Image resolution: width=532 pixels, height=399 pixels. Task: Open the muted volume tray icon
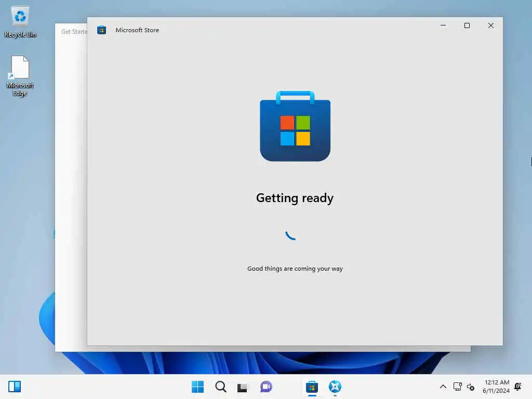471,387
